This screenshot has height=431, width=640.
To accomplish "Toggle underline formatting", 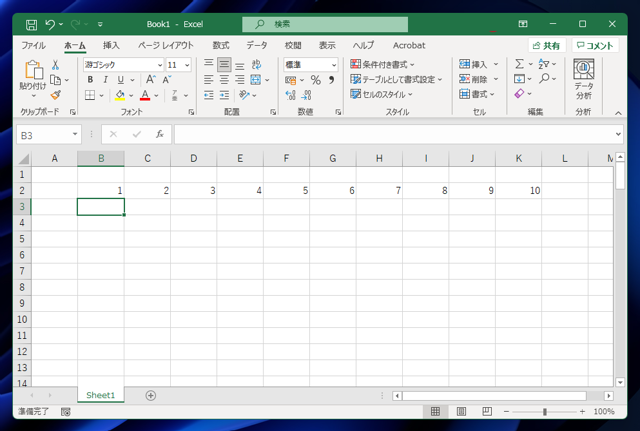I will click(120, 80).
